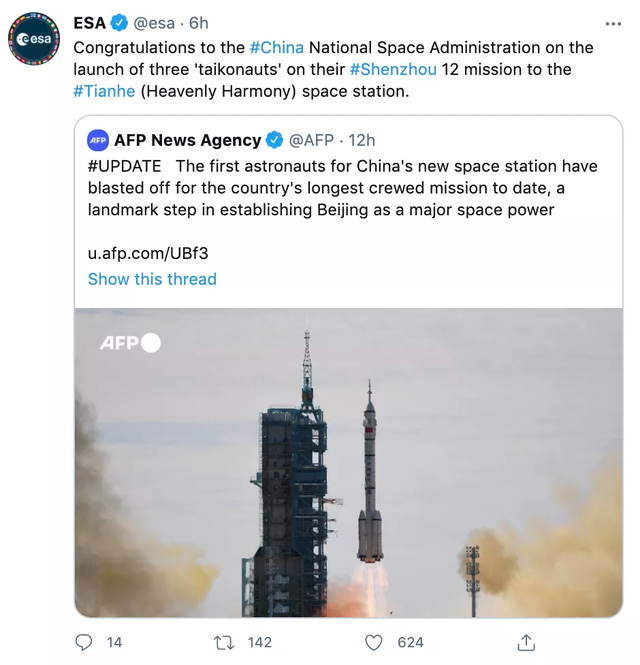Open the #Tianhe hashtag link
The height and width of the screenshot is (665, 640).
click(107, 91)
